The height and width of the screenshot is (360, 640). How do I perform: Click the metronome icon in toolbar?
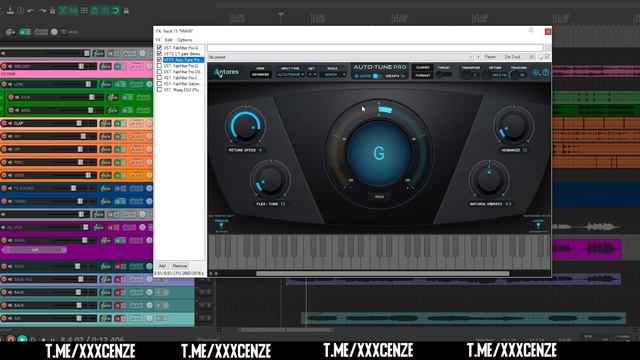tap(52, 11)
